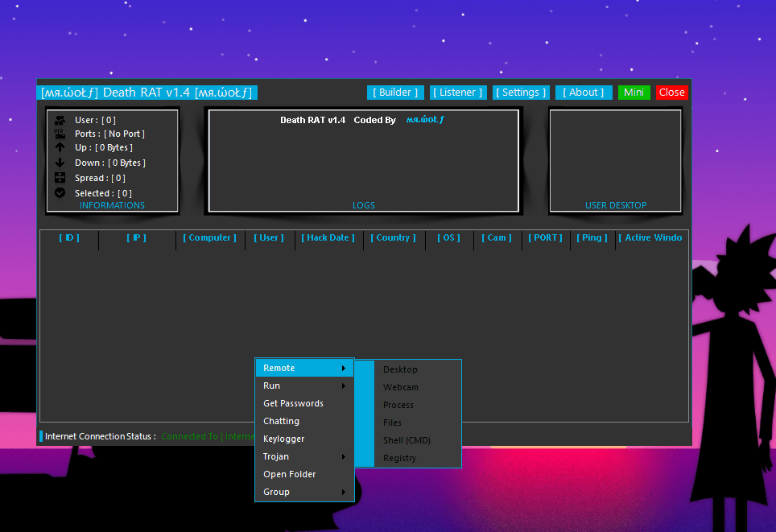The height and width of the screenshot is (532, 776).
Task: Click the checkmark icon beside Selected counter
Action: pos(60,193)
